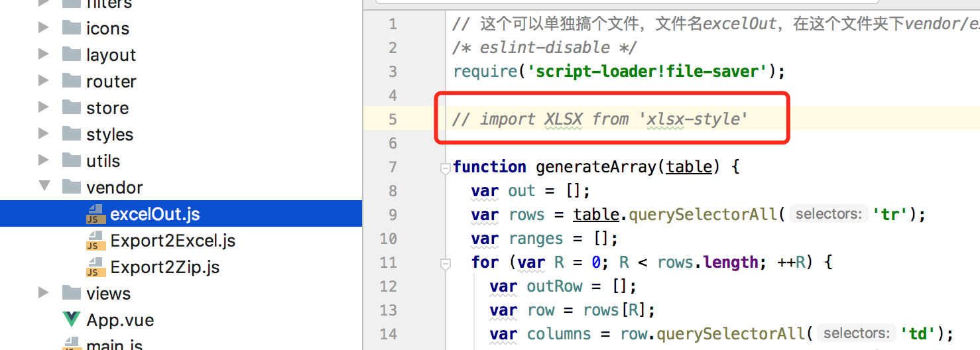Click the store folder icon
Screen dimensions: 980x350
(71, 107)
